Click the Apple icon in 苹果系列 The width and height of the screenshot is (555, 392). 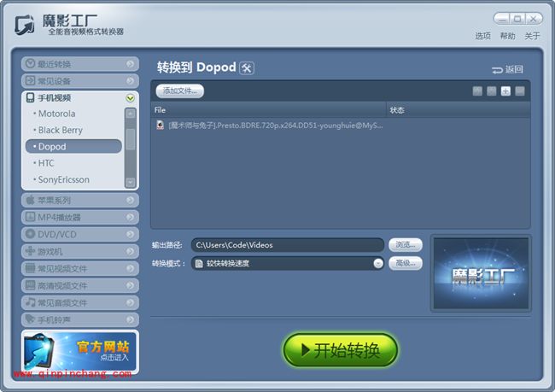pyautogui.click(x=30, y=201)
